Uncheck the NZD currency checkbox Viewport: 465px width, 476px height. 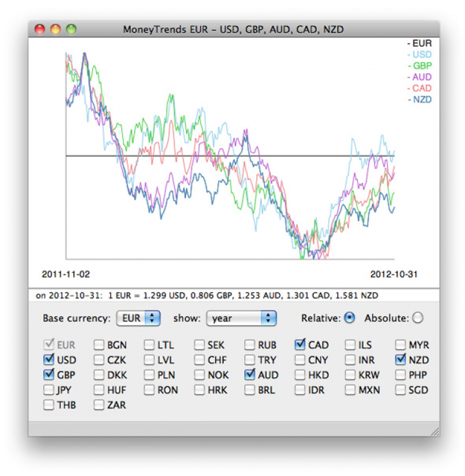click(x=401, y=360)
